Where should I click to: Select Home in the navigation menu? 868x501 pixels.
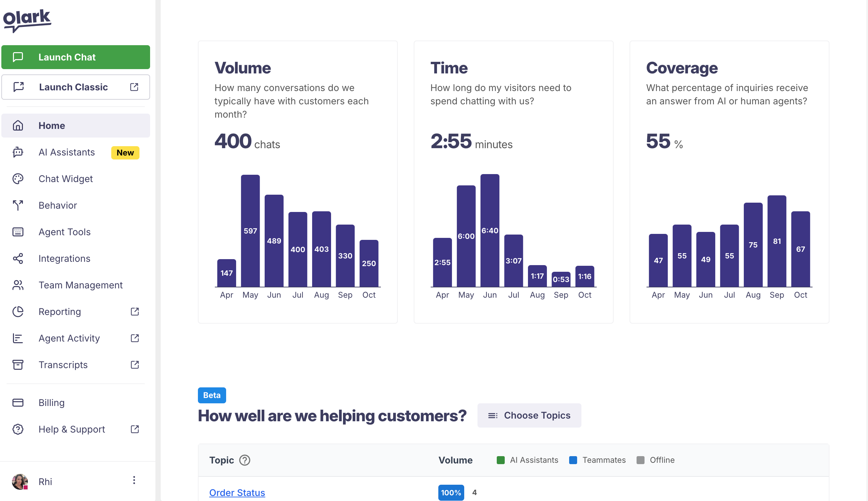tap(51, 125)
